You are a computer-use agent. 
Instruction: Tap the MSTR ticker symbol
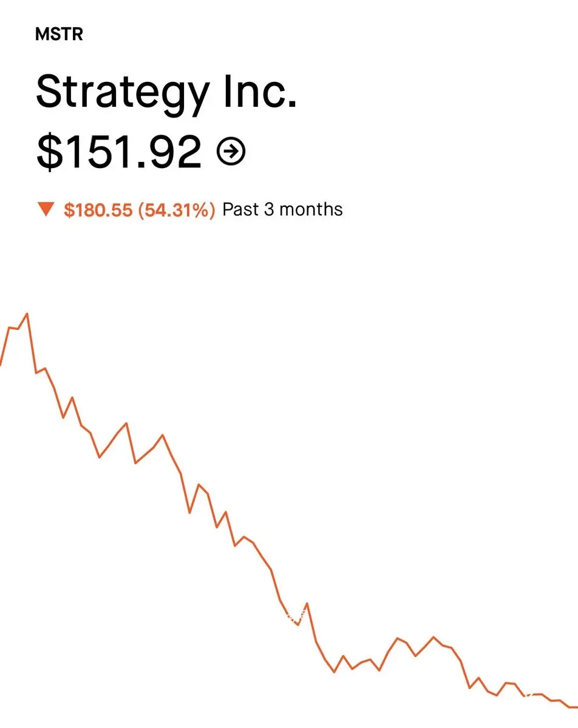point(59,35)
